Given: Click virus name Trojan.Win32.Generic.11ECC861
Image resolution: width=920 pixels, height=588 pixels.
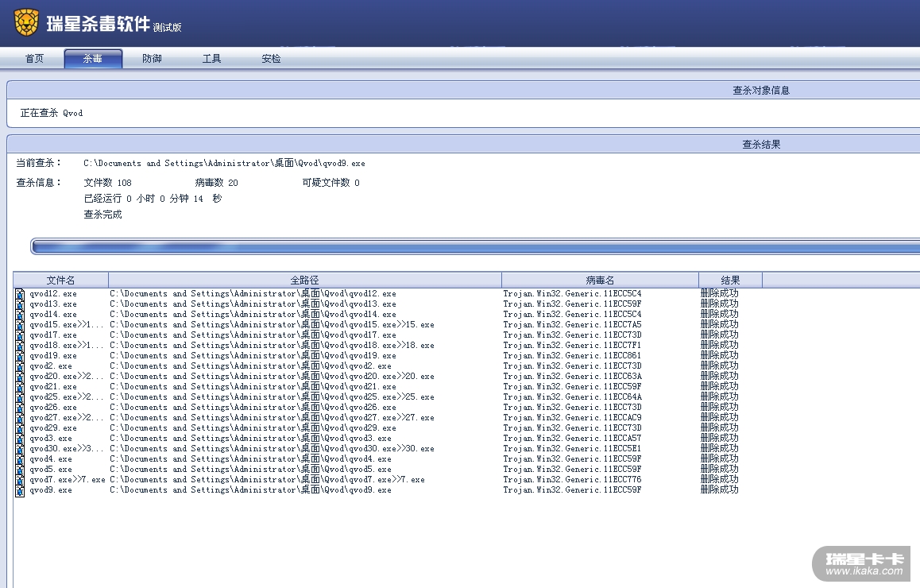Looking at the screenshot, I should pyautogui.click(x=572, y=356).
